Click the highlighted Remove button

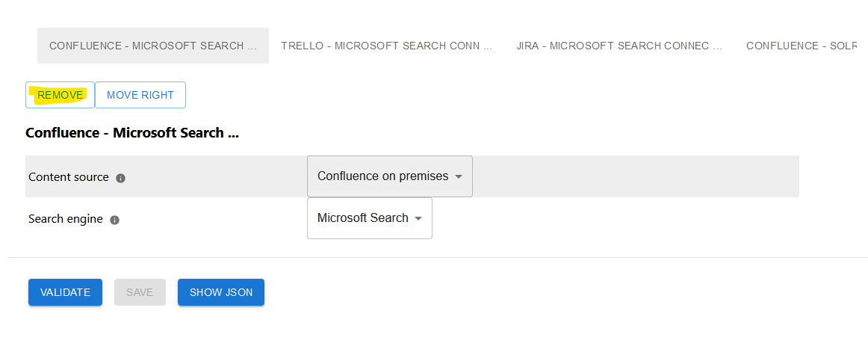point(61,95)
